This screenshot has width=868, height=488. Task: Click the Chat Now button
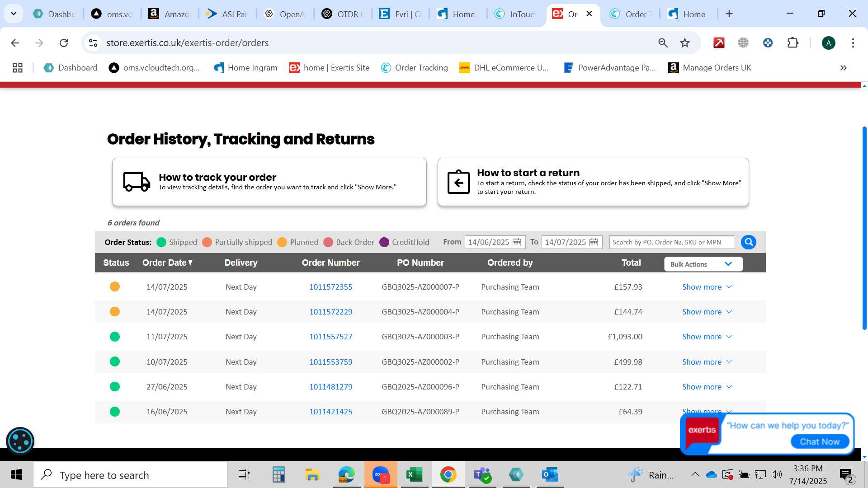(820, 442)
